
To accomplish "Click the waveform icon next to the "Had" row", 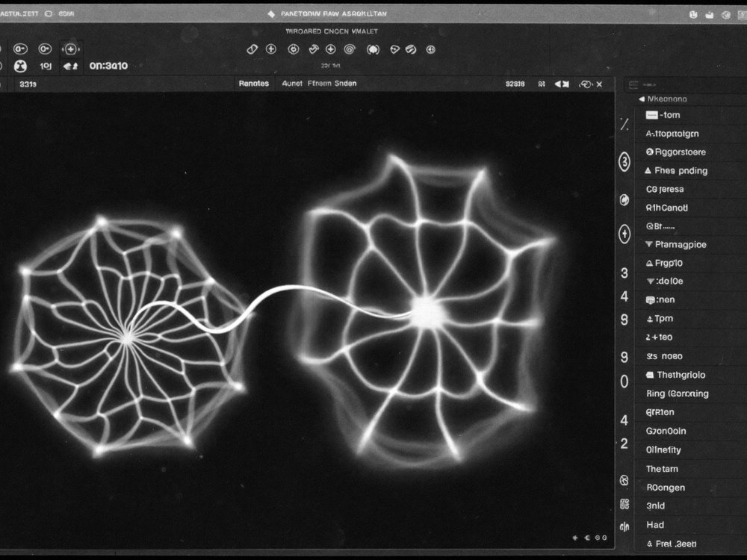I will [624, 526].
